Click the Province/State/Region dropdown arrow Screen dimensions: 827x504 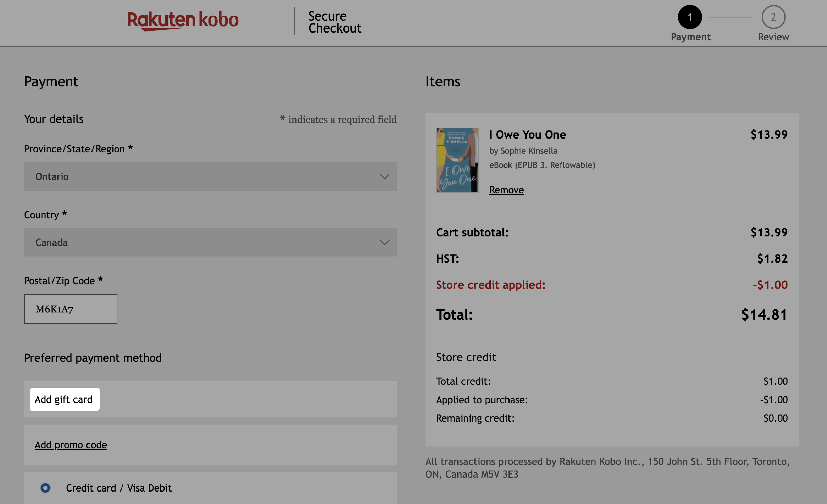[x=384, y=175]
